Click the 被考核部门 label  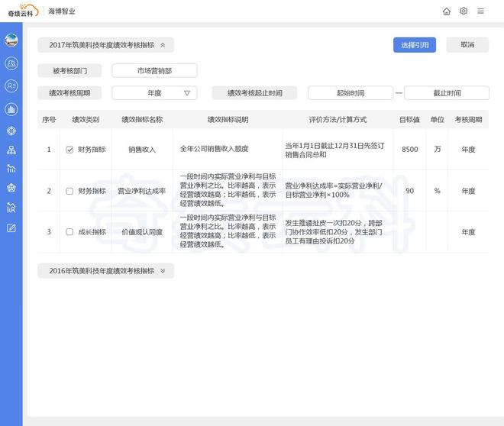tap(69, 71)
